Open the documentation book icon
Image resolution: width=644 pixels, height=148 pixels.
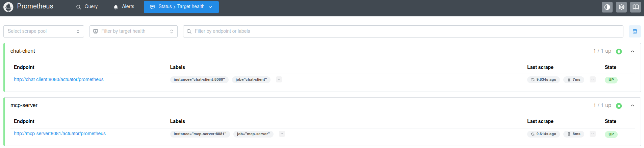pos(635,7)
